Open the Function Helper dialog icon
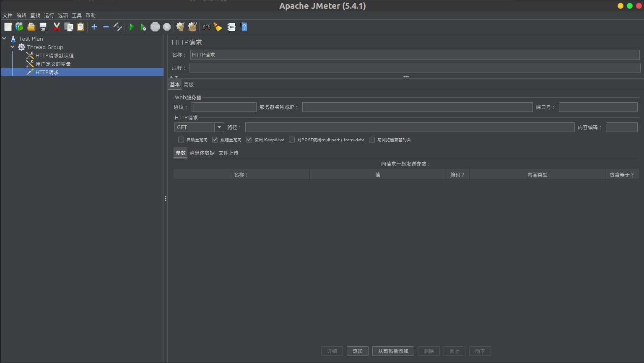The image size is (644, 363). click(231, 27)
